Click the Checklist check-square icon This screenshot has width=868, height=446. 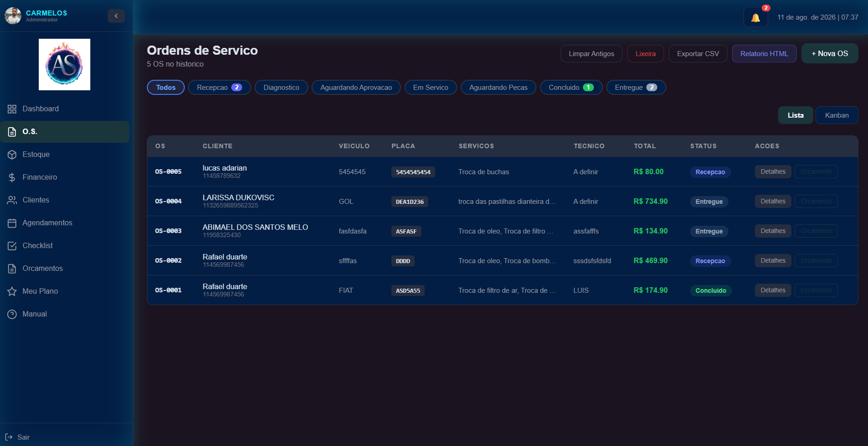point(12,246)
